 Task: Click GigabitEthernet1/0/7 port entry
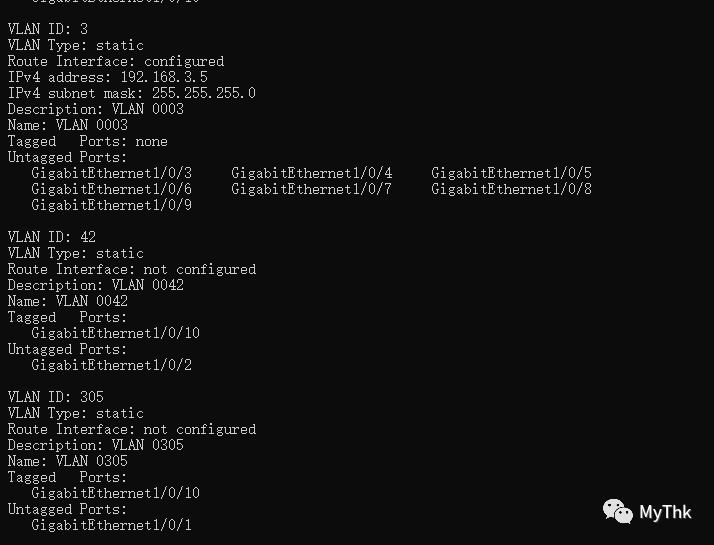[311, 189]
